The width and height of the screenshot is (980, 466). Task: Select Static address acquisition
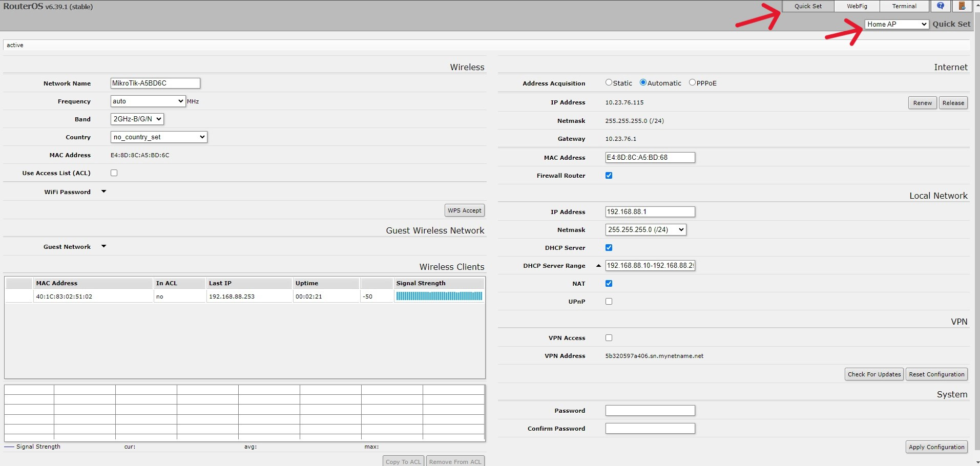pyautogui.click(x=609, y=82)
